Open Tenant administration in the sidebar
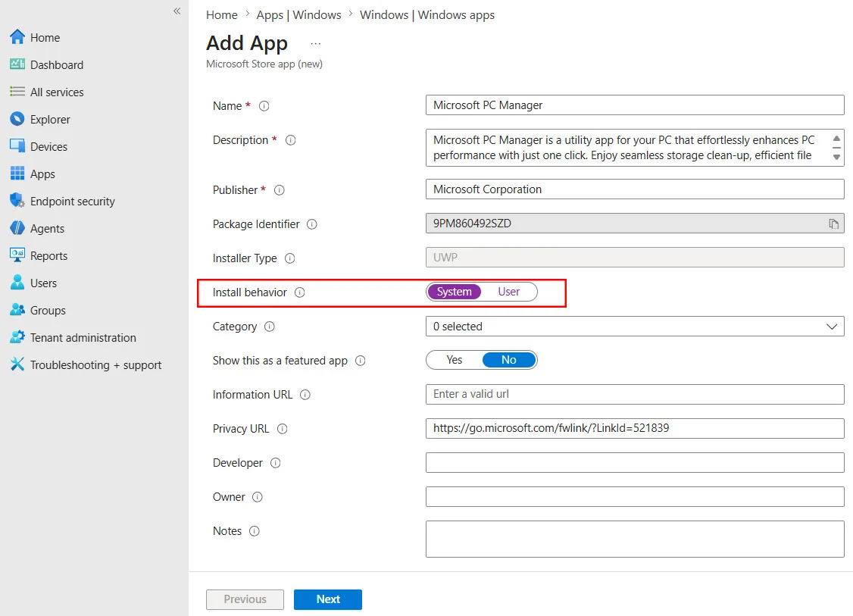 pyautogui.click(x=83, y=337)
